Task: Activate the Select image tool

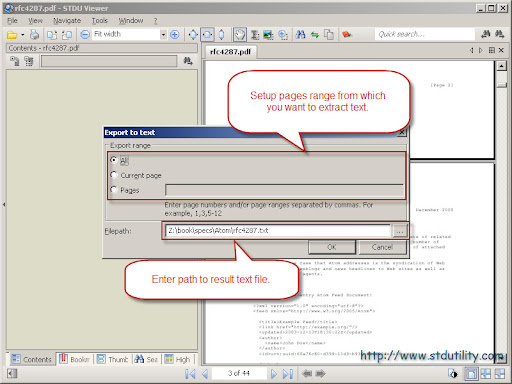Action: click(x=268, y=34)
